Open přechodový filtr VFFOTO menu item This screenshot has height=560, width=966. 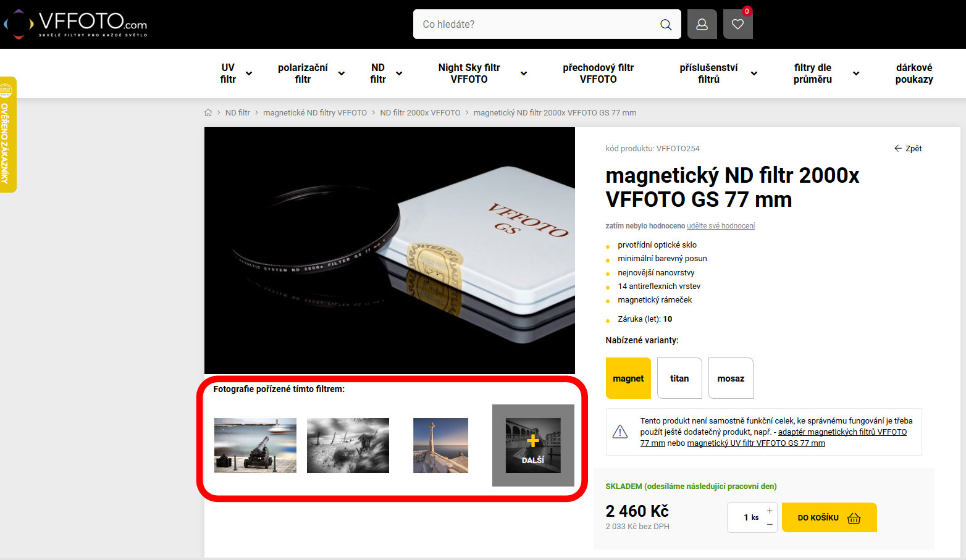click(598, 73)
